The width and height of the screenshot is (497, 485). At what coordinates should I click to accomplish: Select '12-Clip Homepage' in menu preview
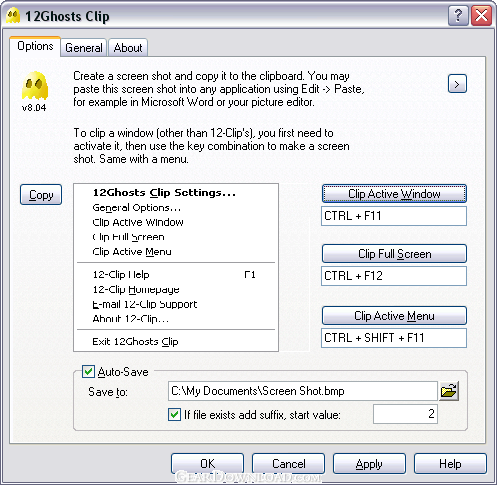[136, 289]
